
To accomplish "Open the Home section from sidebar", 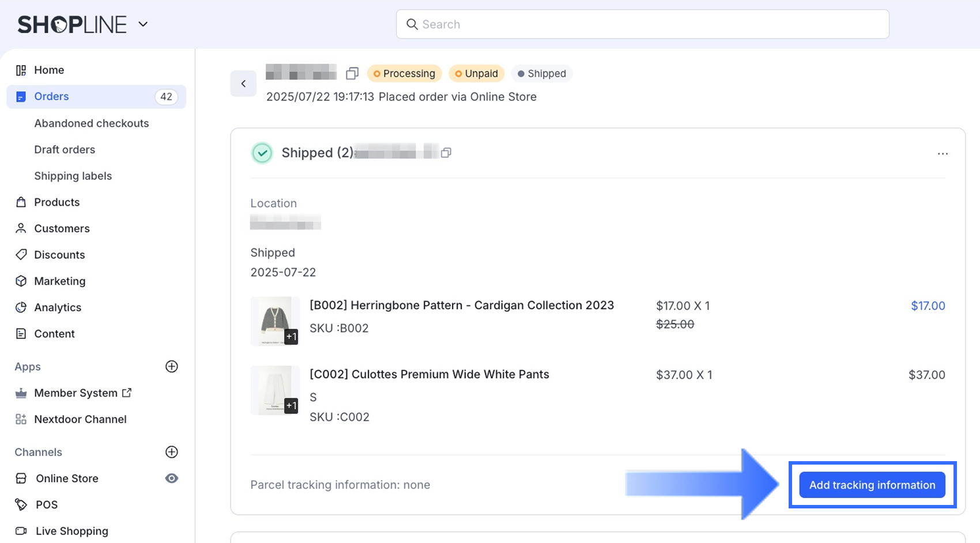I will click(48, 70).
